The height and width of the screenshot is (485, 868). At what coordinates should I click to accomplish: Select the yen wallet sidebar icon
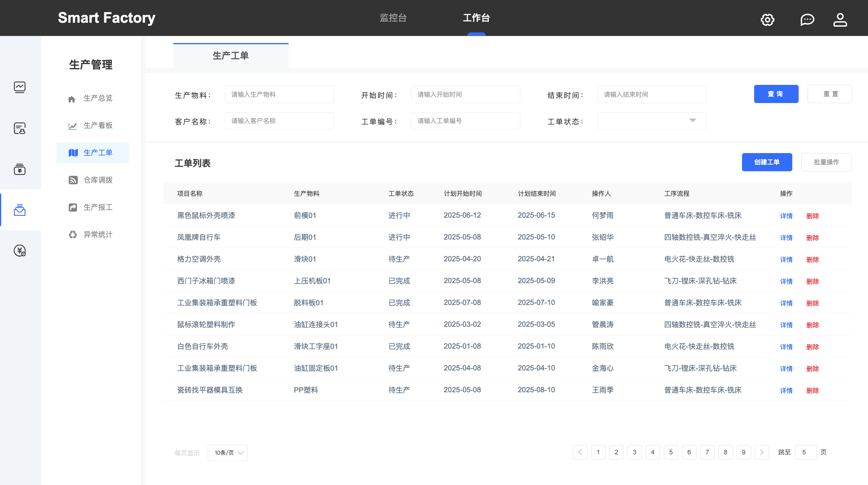(20, 169)
